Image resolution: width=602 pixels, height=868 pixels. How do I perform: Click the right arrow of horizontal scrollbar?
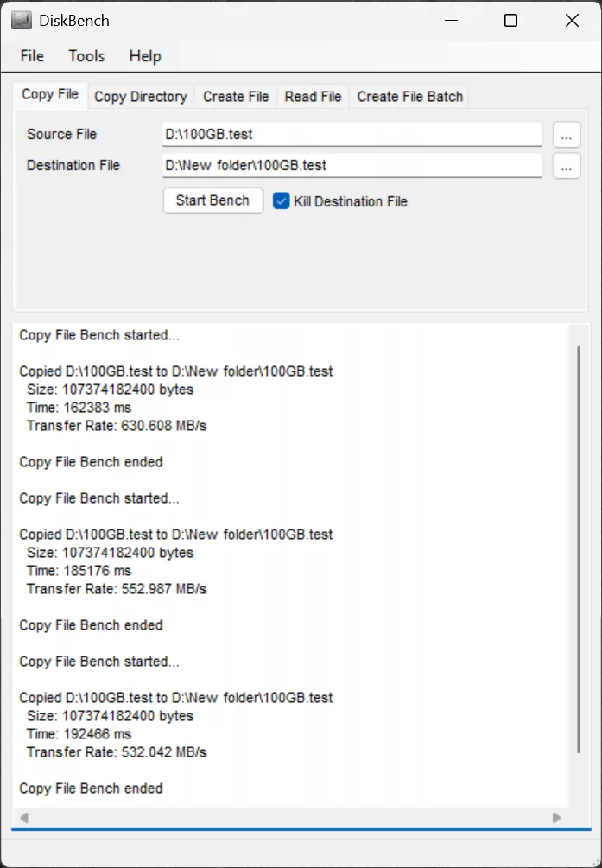click(556, 817)
